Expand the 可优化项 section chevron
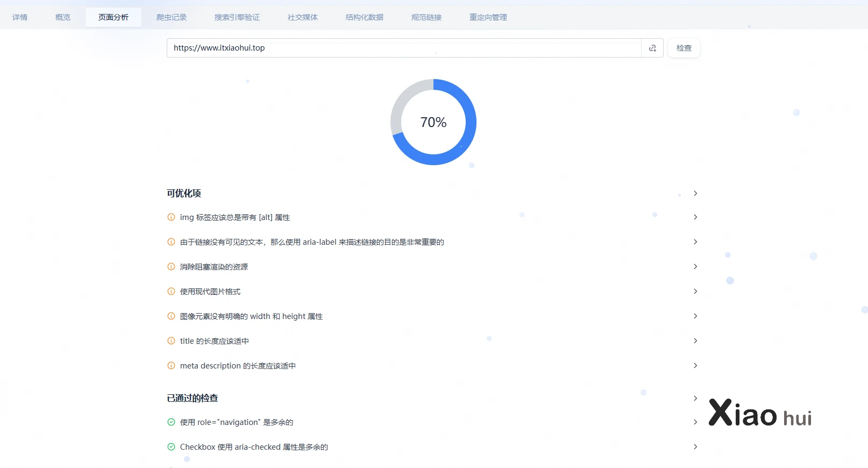 (x=695, y=193)
